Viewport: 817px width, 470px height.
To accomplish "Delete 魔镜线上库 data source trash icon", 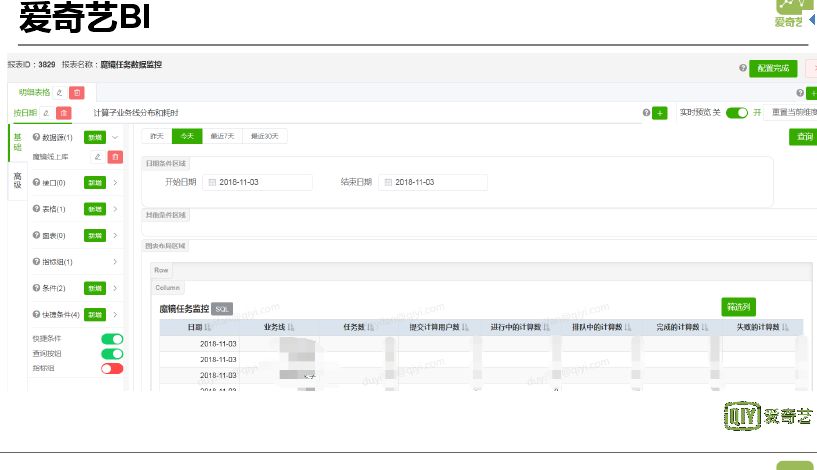I will [x=115, y=157].
